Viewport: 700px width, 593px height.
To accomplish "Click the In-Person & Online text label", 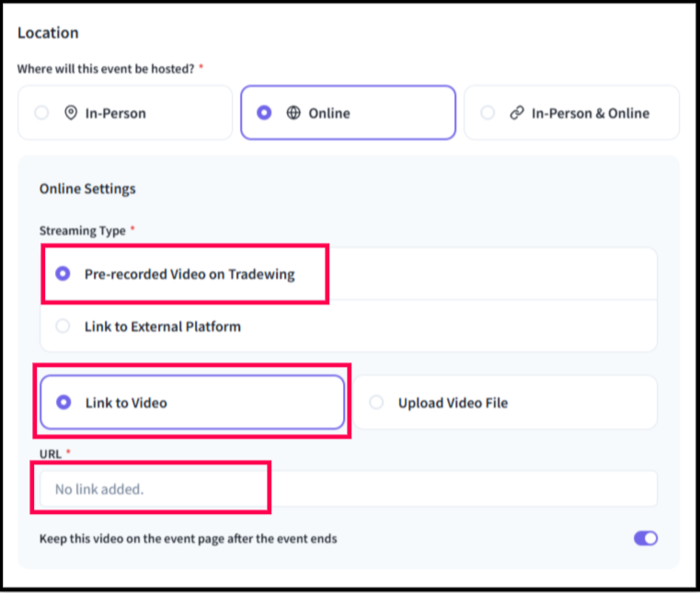I will tap(591, 113).
